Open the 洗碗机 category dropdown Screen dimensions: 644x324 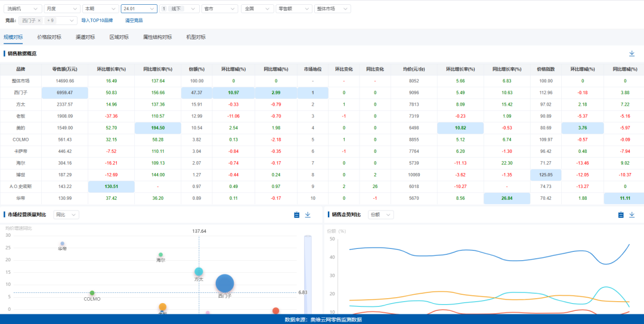24,9
